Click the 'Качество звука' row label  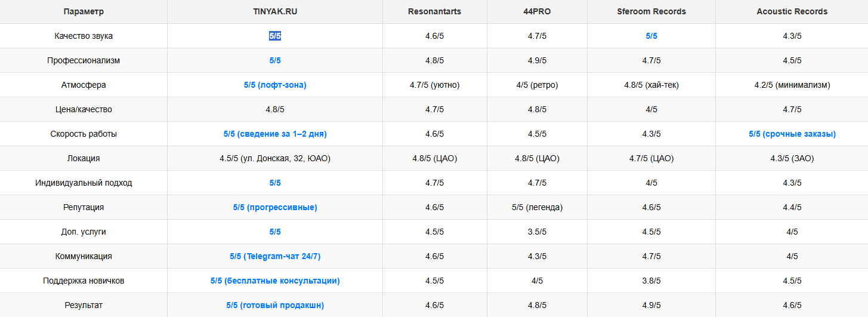click(x=84, y=36)
